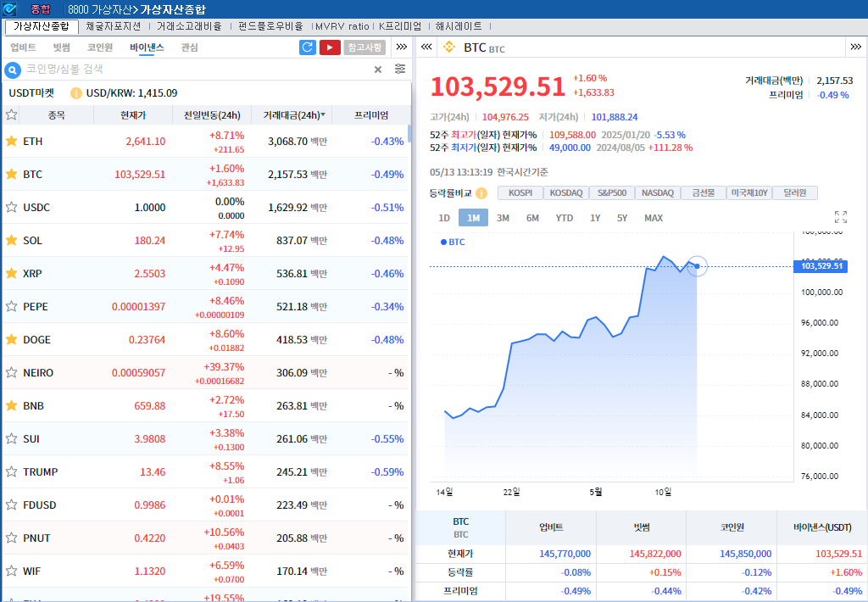Click the coin list scrollbar thumb

[409, 133]
